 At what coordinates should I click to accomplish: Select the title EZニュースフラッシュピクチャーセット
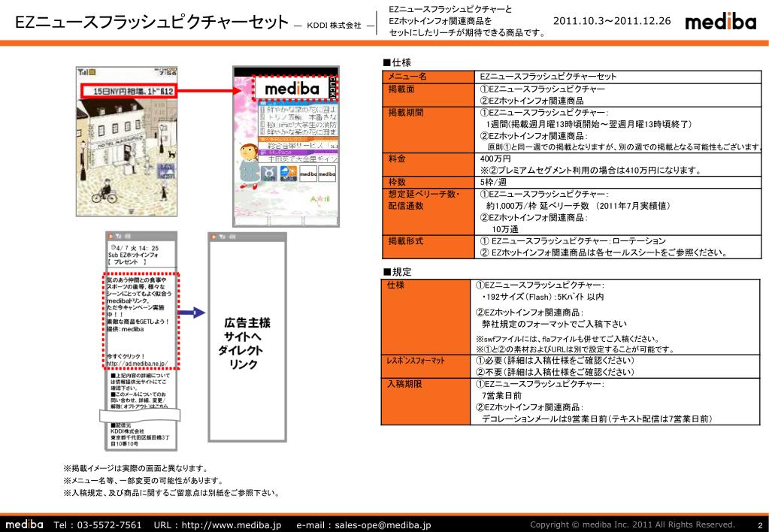click(x=152, y=23)
